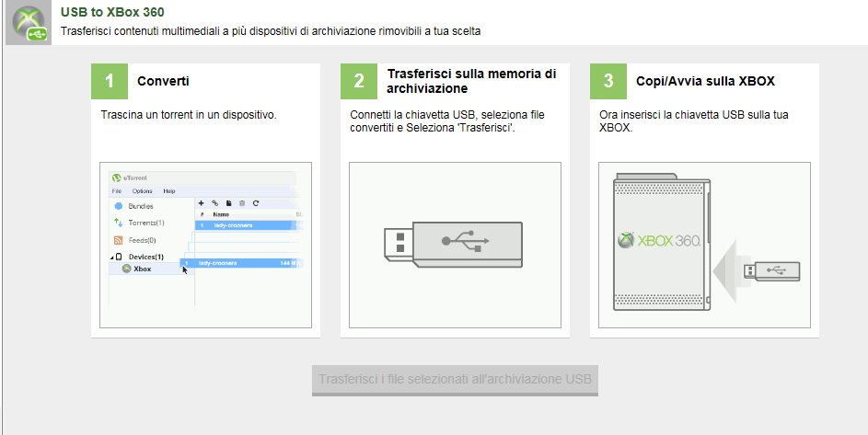Click the 'USB to XBox 360' title
This screenshot has height=435, width=868.
[x=112, y=12]
